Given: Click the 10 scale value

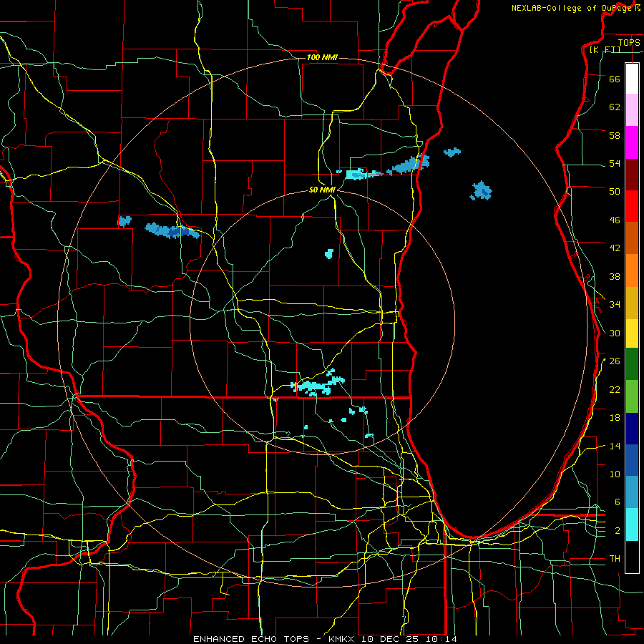Looking at the screenshot, I should (615, 474).
